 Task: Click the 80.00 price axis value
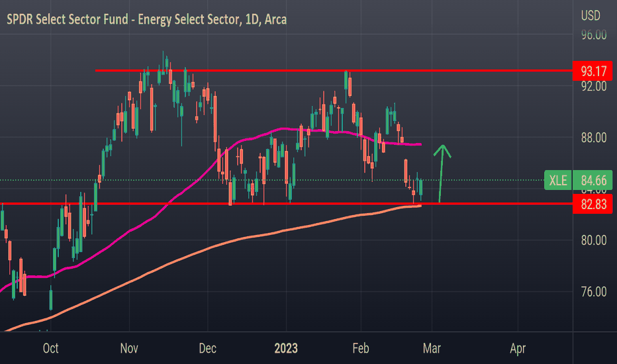coord(594,240)
